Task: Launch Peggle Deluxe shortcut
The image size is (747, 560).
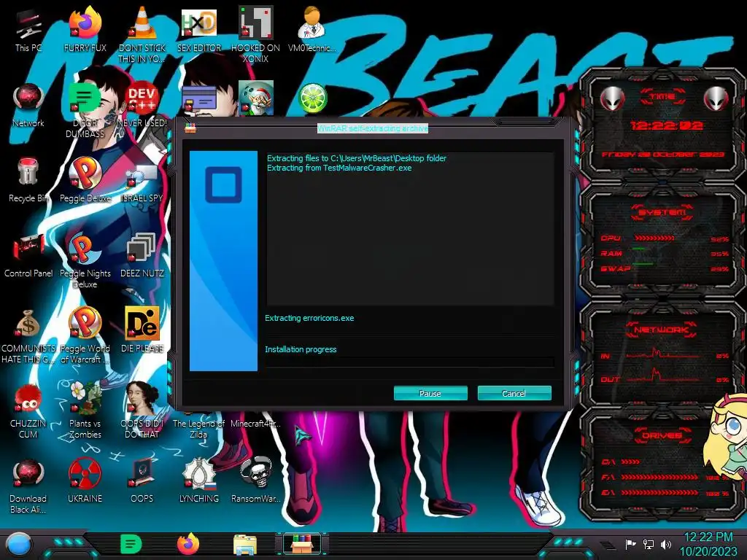Action: coord(85,181)
